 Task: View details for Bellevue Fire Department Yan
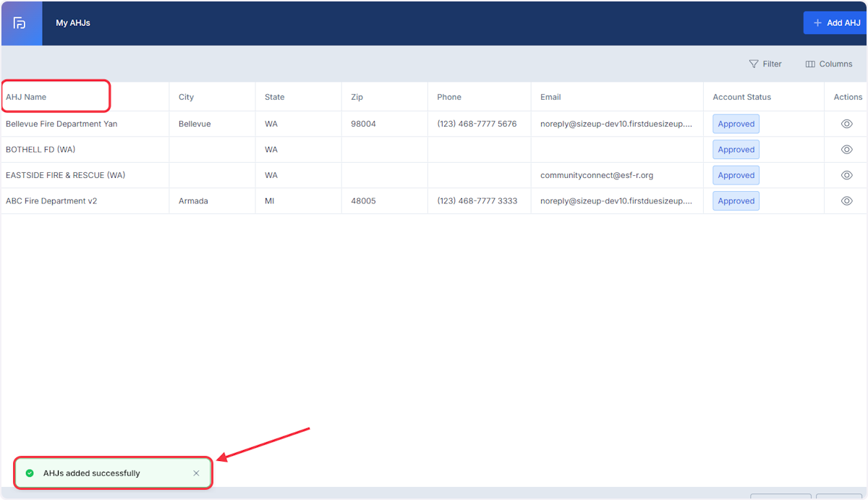point(846,124)
